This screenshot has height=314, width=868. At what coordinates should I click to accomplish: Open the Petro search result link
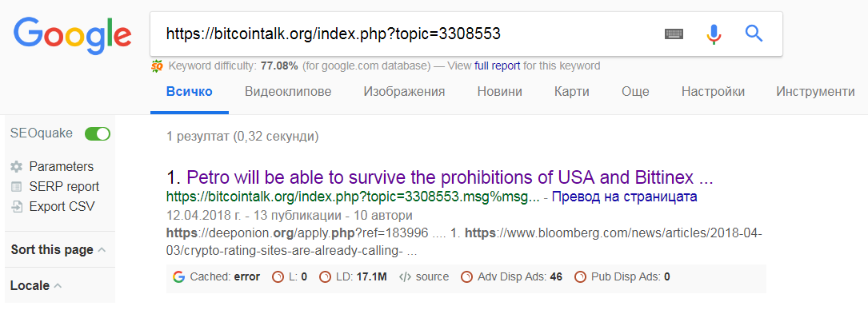[x=449, y=178]
